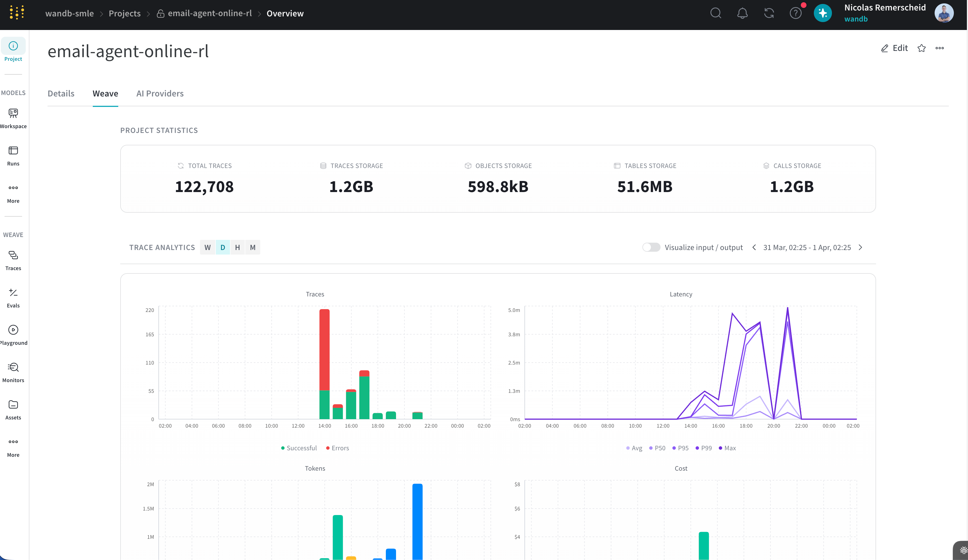Open the search icon in top bar
The width and height of the screenshot is (968, 560).
716,14
